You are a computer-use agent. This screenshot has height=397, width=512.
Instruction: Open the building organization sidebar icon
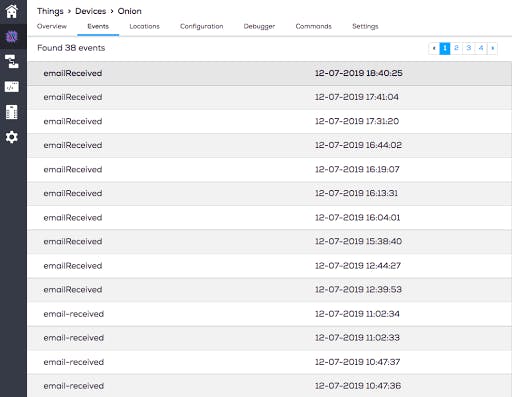[x=12, y=112]
